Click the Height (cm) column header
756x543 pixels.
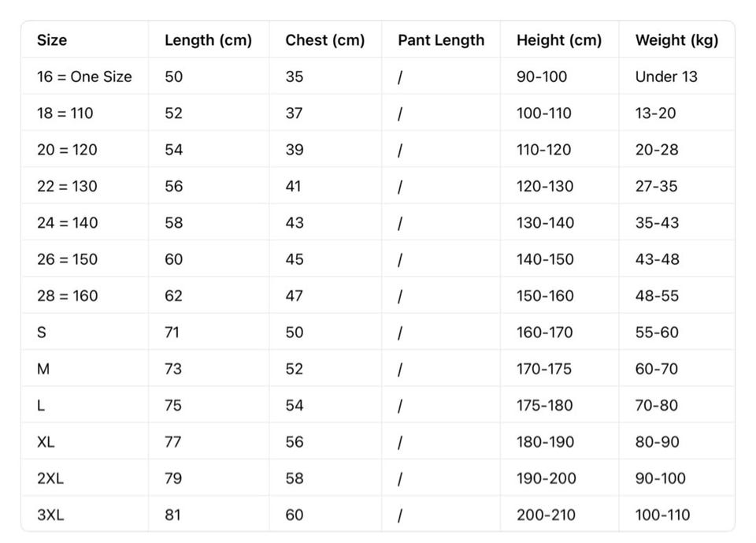[559, 40]
